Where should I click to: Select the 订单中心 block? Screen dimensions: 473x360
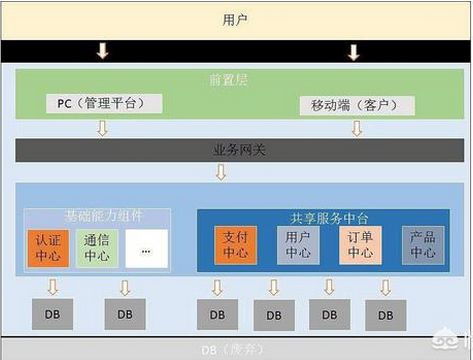pyautogui.click(x=360, y=245)
